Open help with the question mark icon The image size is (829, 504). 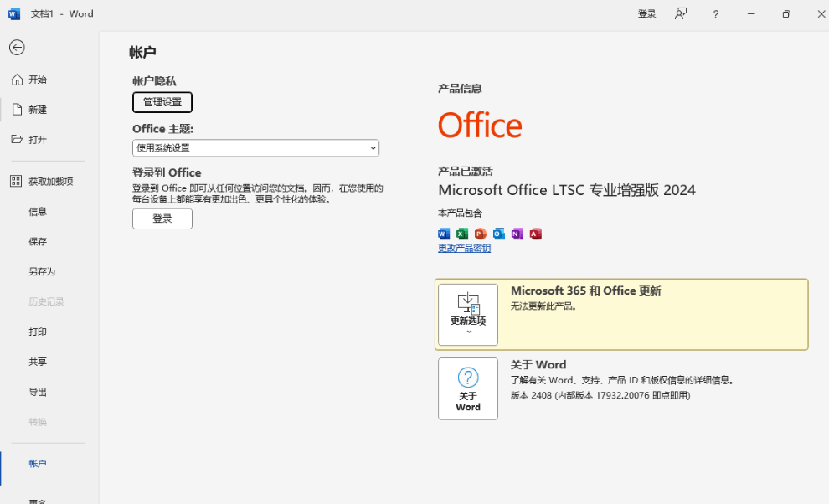(x=715, y=14)
